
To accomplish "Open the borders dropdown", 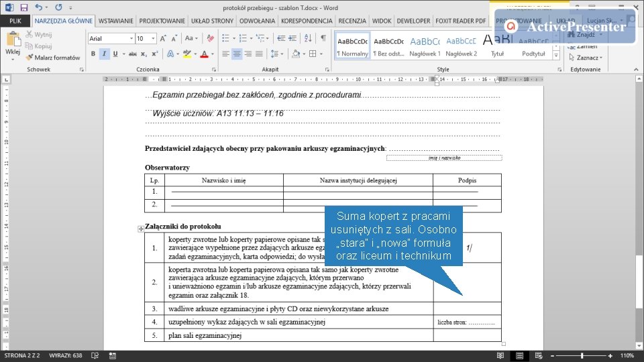I will (x=321, y=54).
